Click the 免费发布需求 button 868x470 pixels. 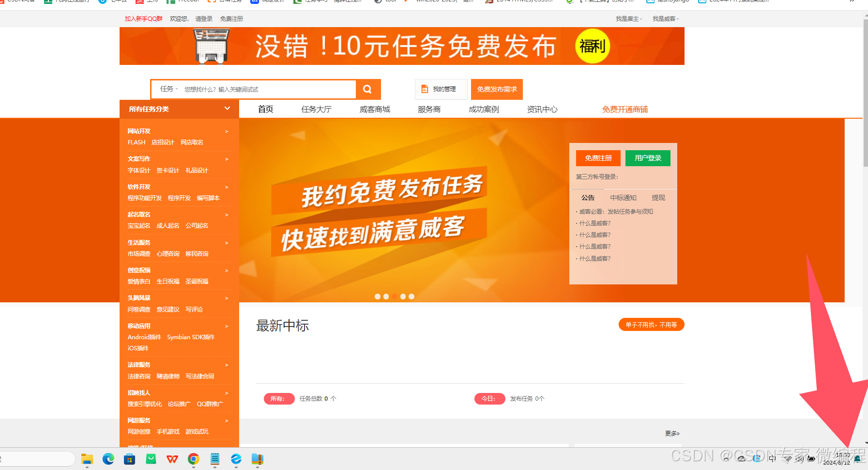point(496,89)
